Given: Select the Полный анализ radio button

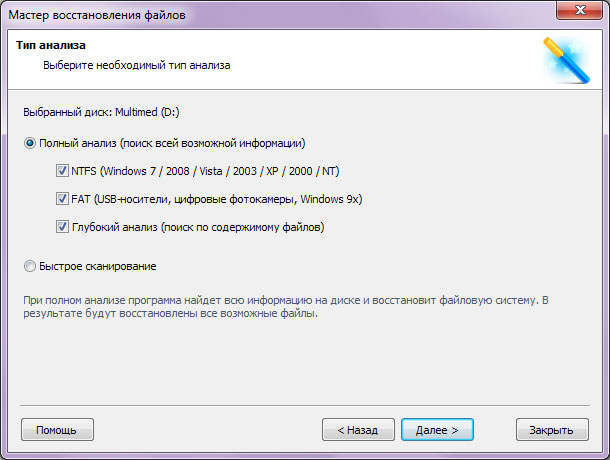Looking at the screenshot, I should click(x=30, y=143).
